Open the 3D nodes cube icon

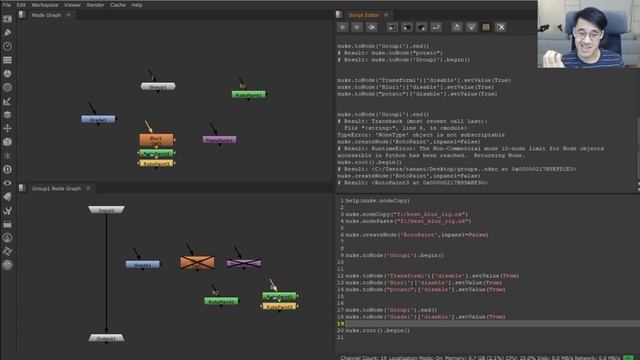click(x=7, y=142)
